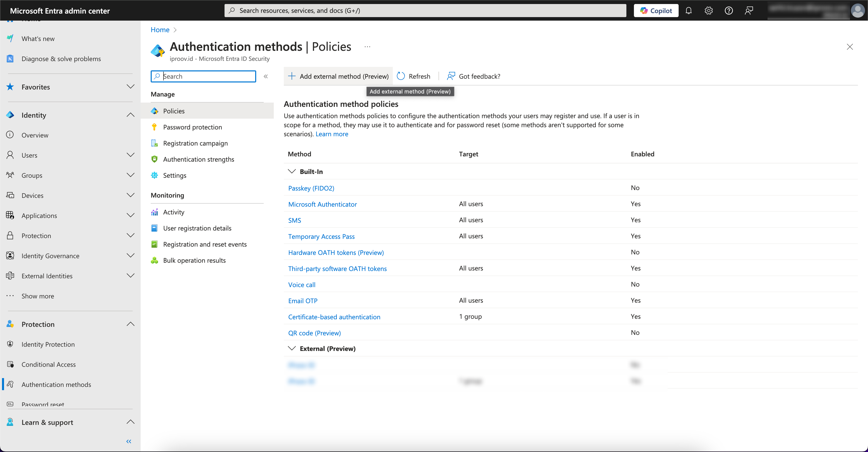Click the Settings gear icon in Manage
The width and height of the screenshot is (868, 452).
click(x=154, y=175)
